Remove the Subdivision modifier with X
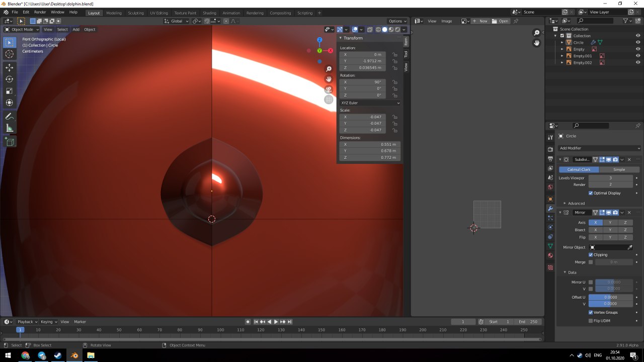 pos(629,159)
